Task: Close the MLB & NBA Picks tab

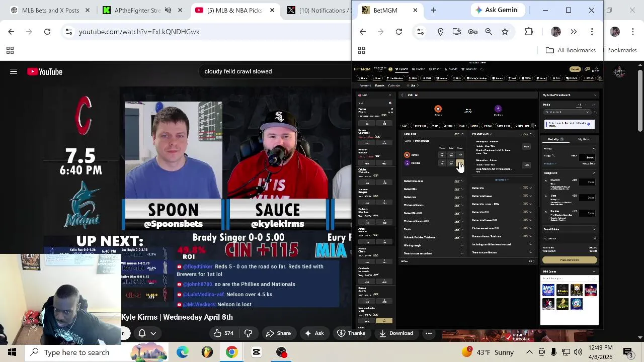Action: (x=272, y=10)
